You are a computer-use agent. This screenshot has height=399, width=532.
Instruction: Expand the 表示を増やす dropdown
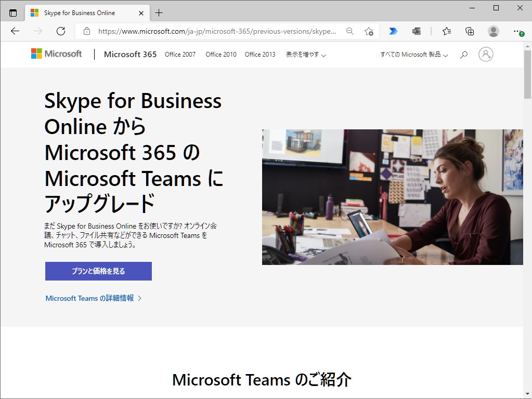[304, 54]
